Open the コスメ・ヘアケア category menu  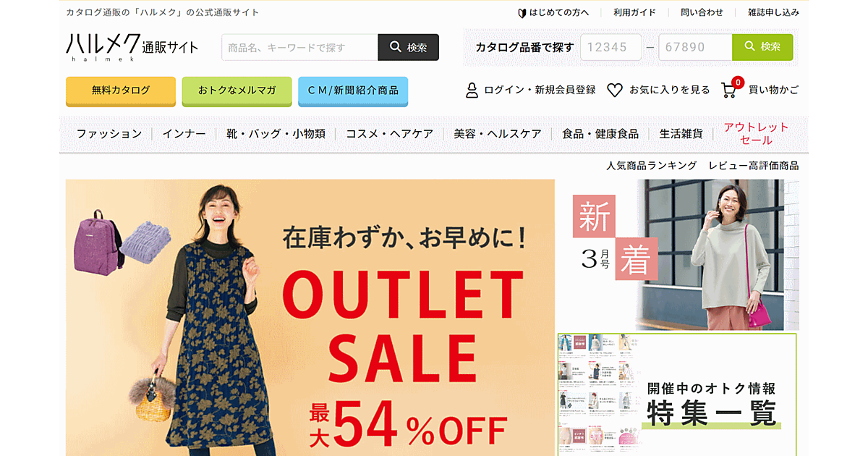click(389, 133)
